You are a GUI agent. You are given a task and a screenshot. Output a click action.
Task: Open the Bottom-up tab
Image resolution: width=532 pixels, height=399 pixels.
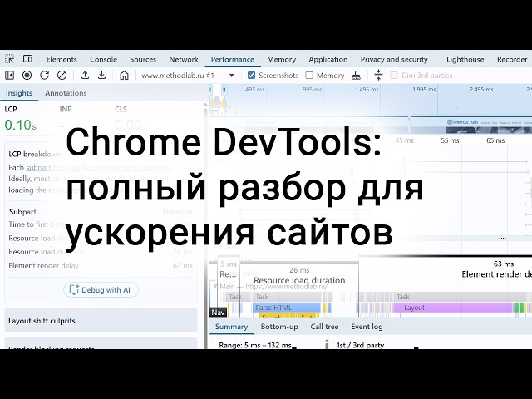coord(279,327)
